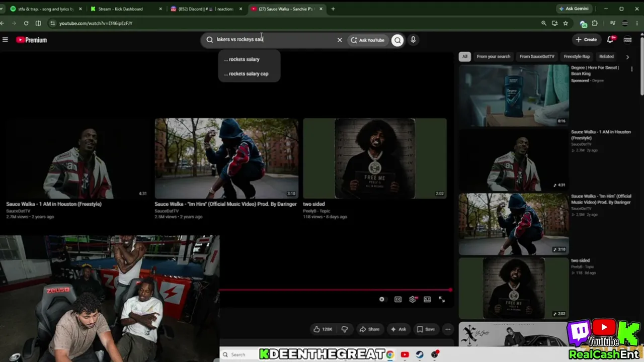Enter fullscreen on the video player
Screen dimensions: 644x362
coord(442,300)
